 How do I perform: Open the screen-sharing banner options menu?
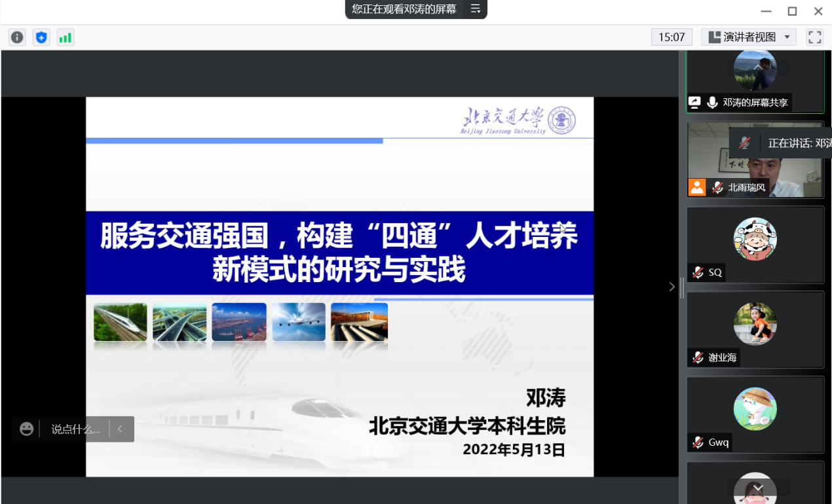(x=476, y=9)
